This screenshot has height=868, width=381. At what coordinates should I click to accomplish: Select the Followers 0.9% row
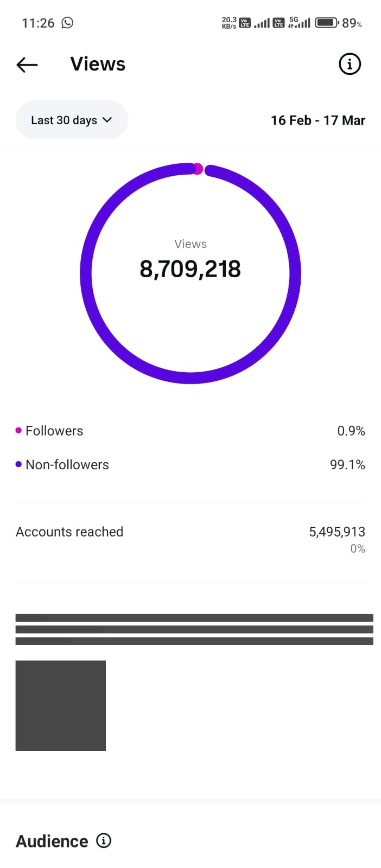(190, 431)
